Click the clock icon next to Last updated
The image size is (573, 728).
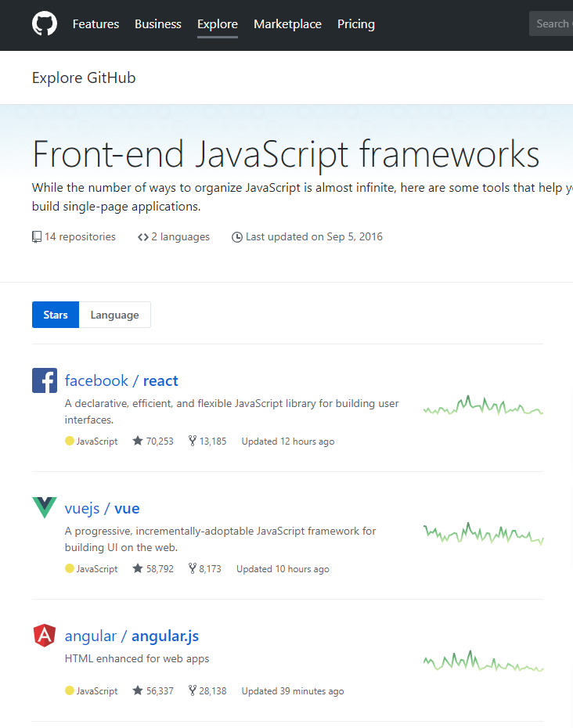pos(237,236)
